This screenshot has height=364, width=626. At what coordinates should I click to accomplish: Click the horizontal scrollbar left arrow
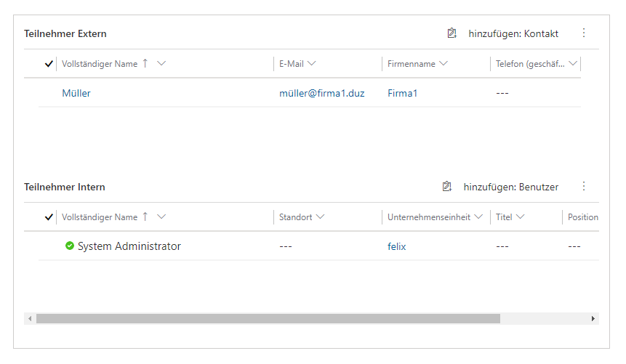(30, 318)
